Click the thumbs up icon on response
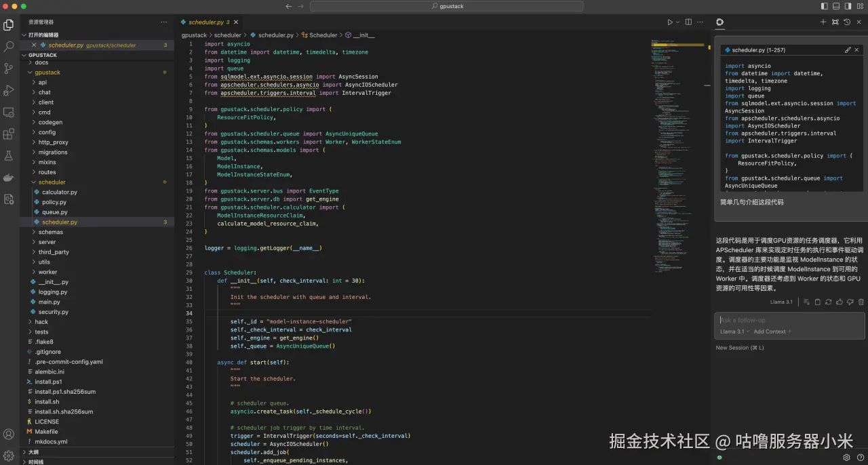Image resolution: width=868 pixels, height=465 pixels. click(840, 302)
